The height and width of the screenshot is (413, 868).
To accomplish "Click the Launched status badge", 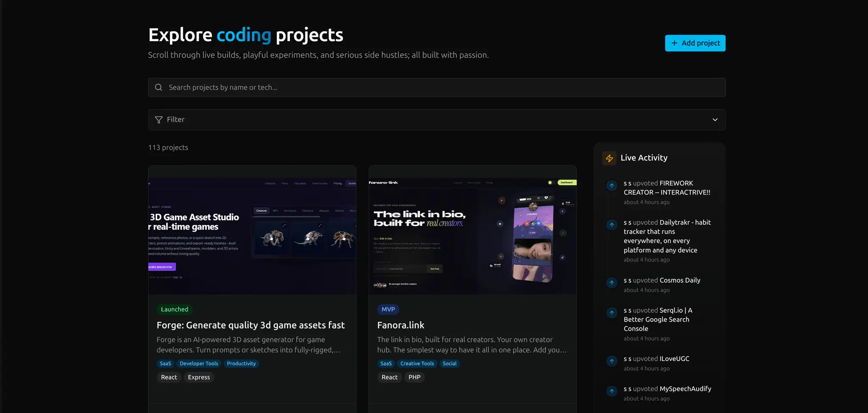I will (x=175, y=309).
